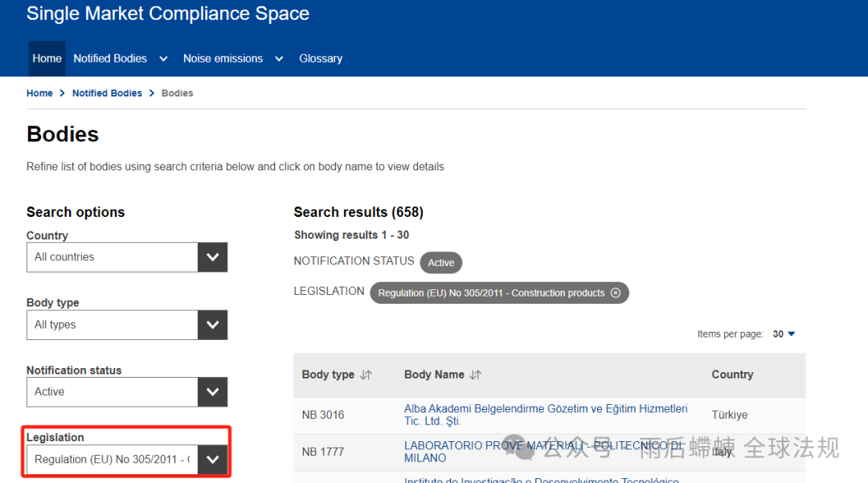Click the Country dropdown arrow
The image size is (868, 483).
coord(212,257)
